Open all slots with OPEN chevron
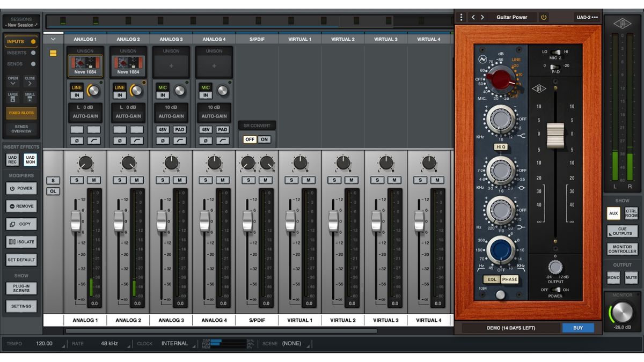The width and height of the screenshot is (644, 362). point(13,82)
